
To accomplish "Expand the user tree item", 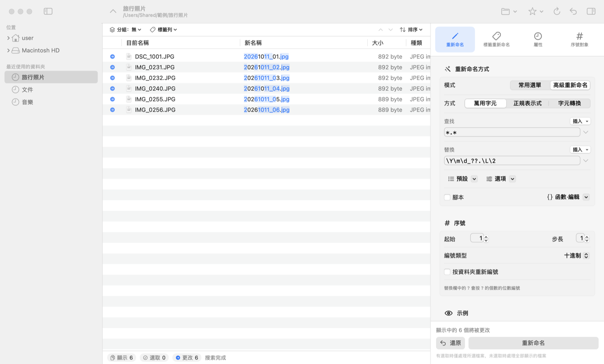I will [x=8, y=38].
